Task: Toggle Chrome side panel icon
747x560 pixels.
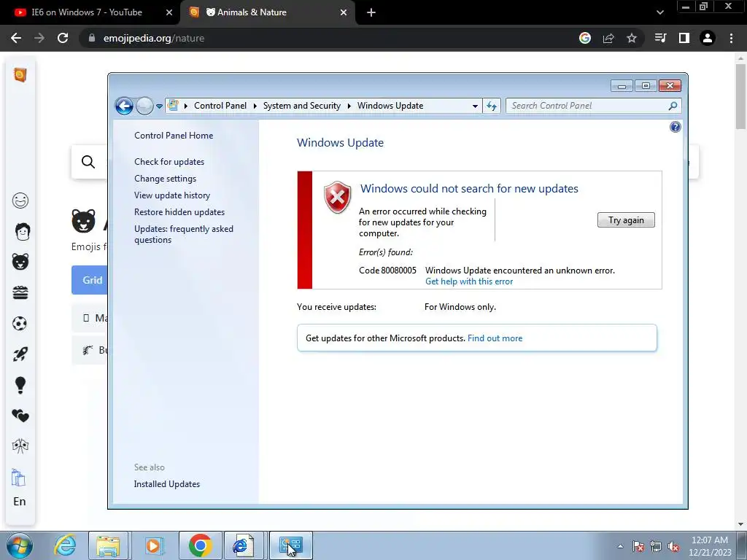Action: [x=684, y=38]
